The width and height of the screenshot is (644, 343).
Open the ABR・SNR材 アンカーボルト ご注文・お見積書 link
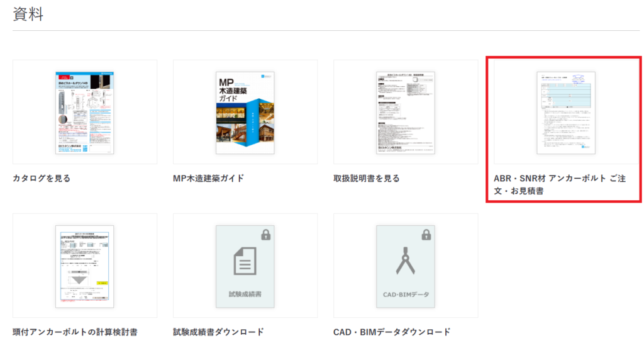point(559,184)
